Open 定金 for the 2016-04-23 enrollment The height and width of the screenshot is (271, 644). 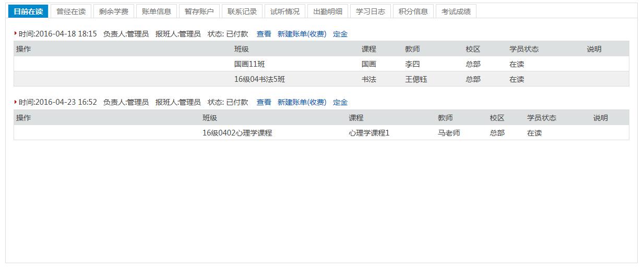pos(340,102)
